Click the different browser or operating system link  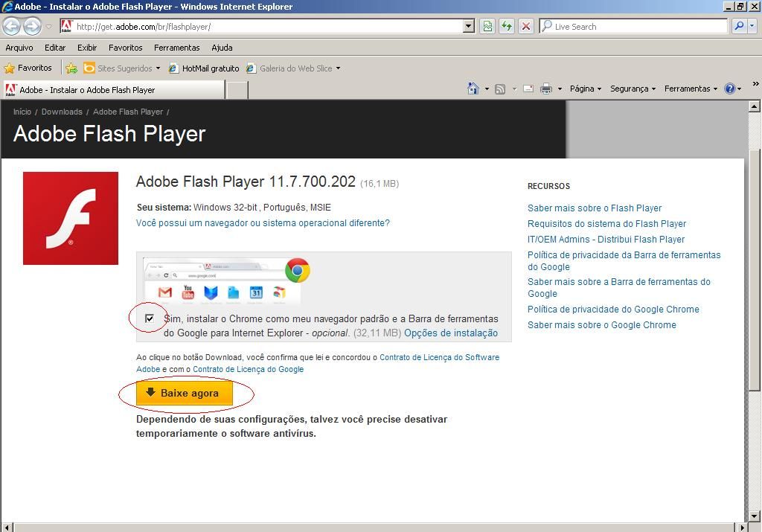click(x=263, y=223)
